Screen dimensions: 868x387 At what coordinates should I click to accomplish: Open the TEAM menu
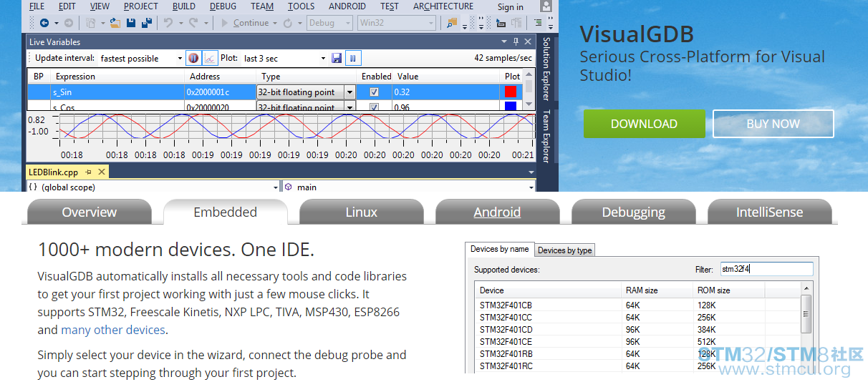click(x=262, y=6)
